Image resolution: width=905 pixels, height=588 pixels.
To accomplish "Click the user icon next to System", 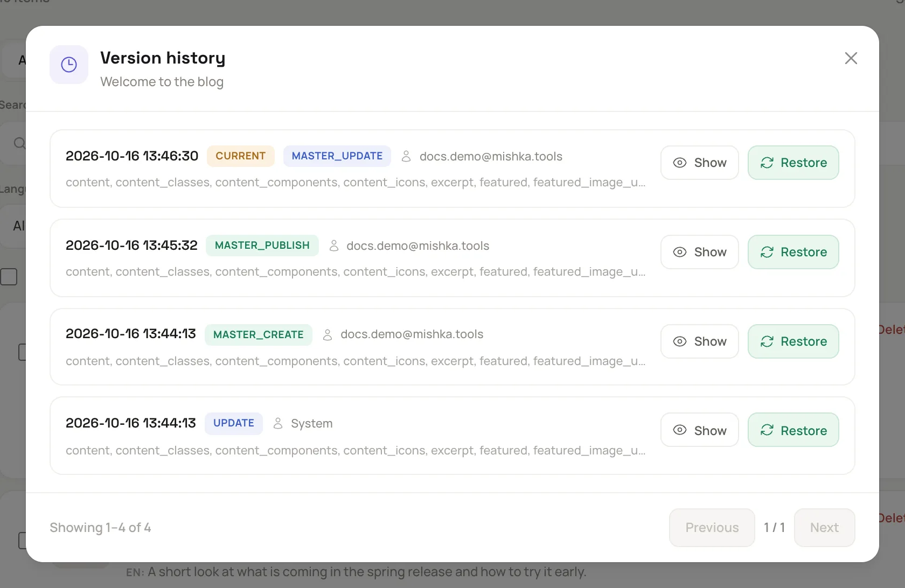I will tap(278, 423).
